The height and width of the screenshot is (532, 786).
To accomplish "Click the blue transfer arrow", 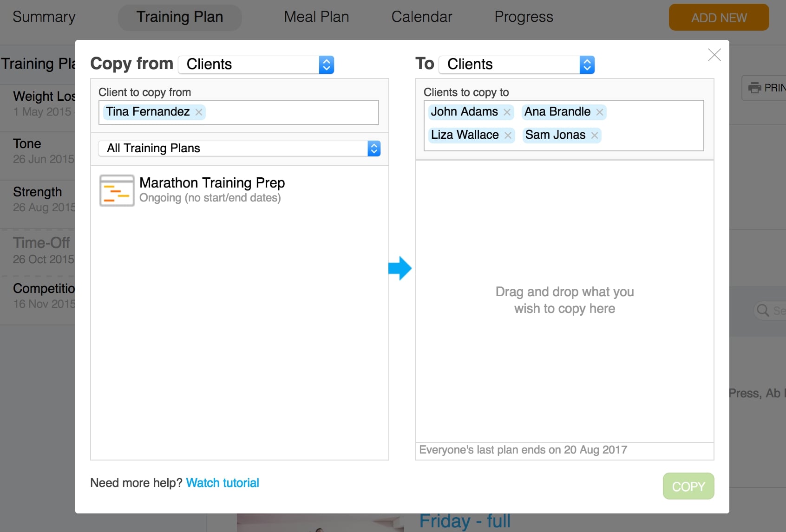I will (x=400, y=268).
